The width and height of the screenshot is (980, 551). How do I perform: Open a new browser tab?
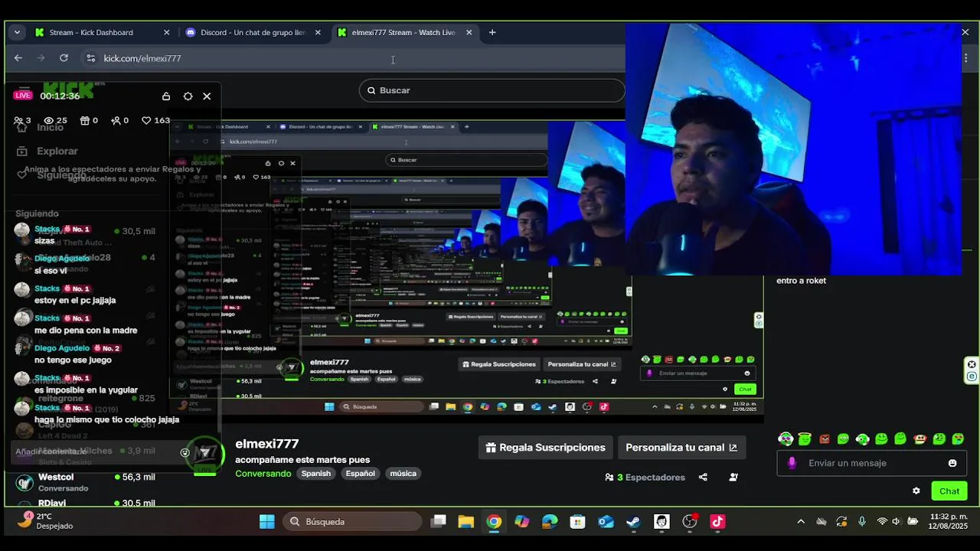492,32
